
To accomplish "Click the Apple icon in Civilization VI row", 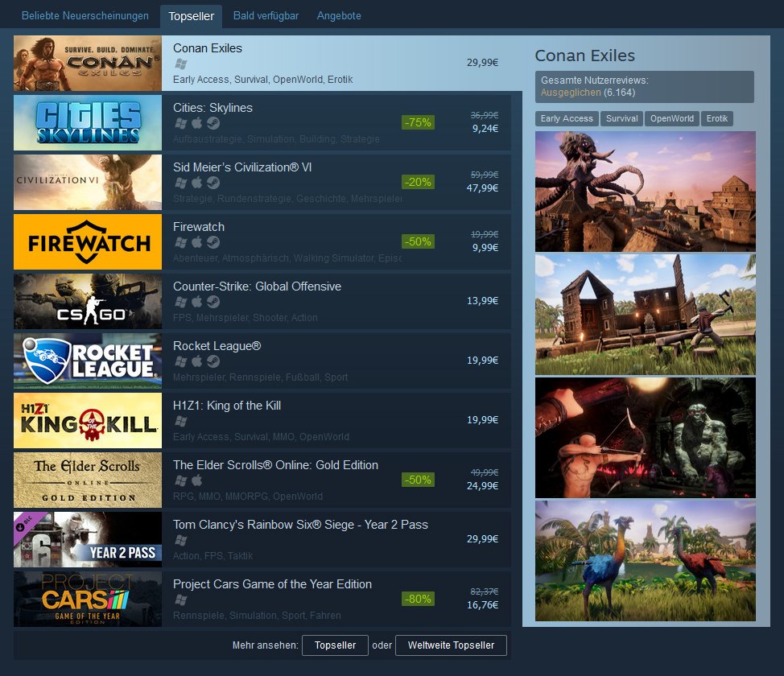I will click(197, 183).
